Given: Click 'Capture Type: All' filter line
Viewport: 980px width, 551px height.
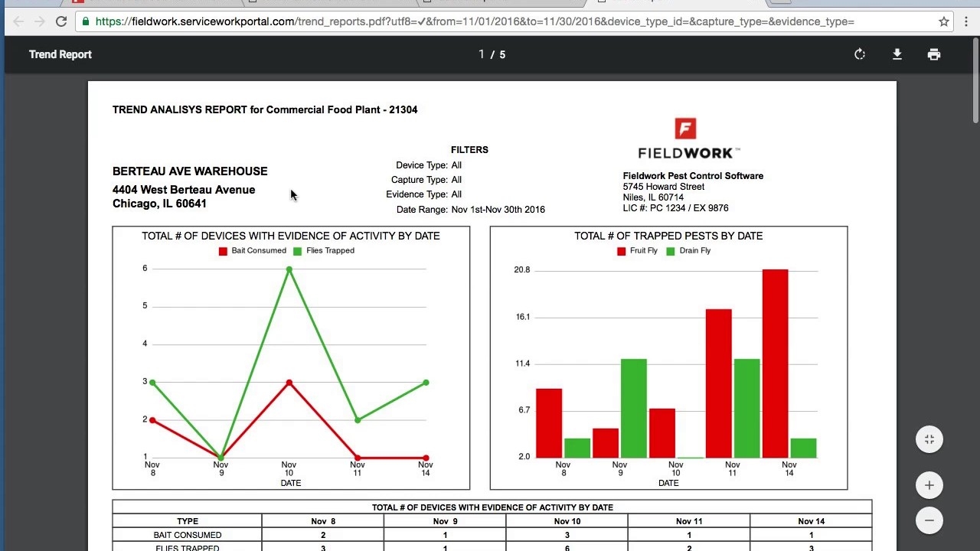Looking at the screenshot, I should [426, 180].
